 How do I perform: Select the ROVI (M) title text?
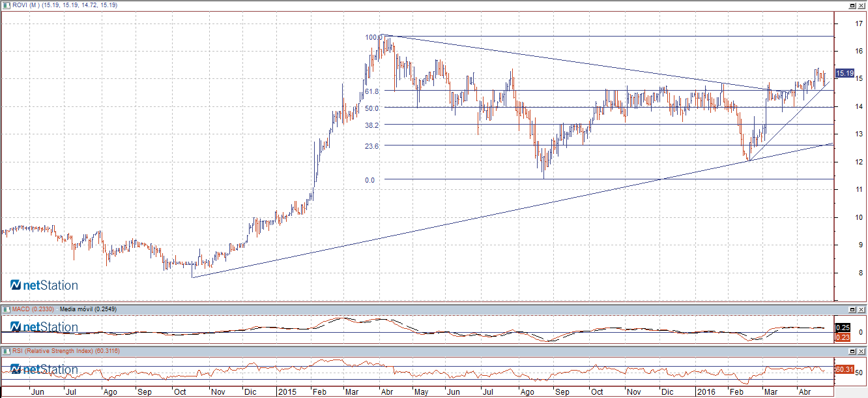tap(26, 5)
